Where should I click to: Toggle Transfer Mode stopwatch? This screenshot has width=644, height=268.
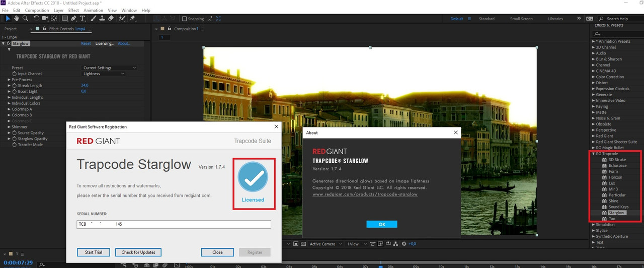pyautogui.click(x=14, y=145)
